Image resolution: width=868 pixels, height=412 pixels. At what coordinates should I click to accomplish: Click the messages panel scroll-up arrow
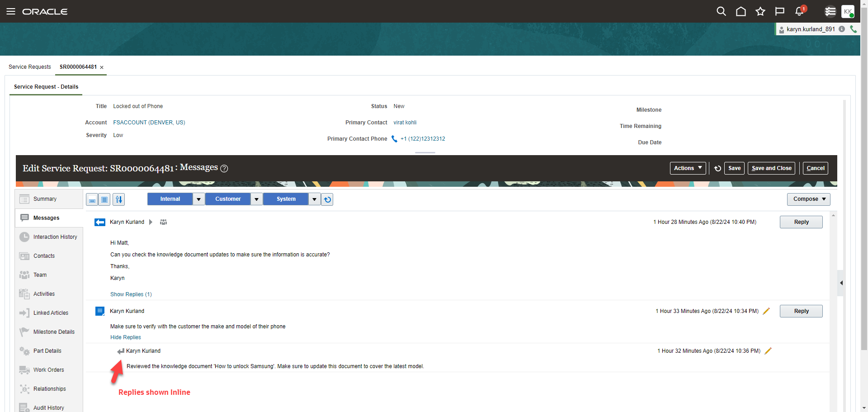coord(833,215)
